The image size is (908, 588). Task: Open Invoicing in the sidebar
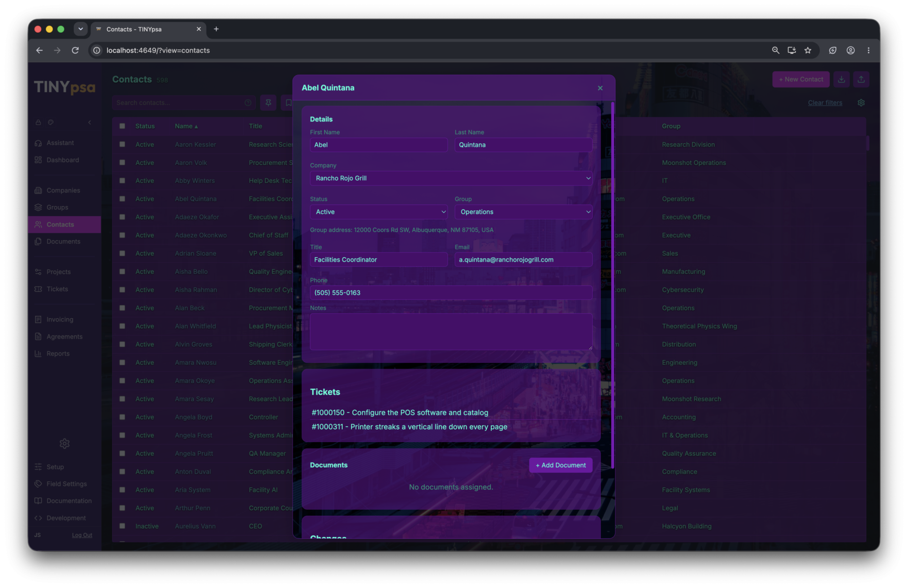(60, 320)
